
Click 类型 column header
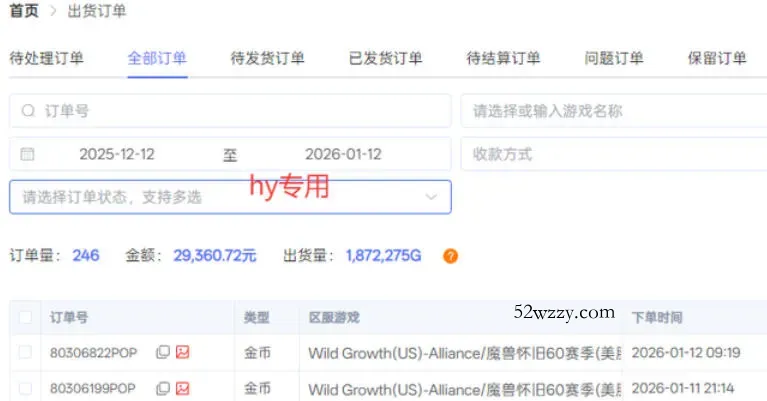[257, 317]
